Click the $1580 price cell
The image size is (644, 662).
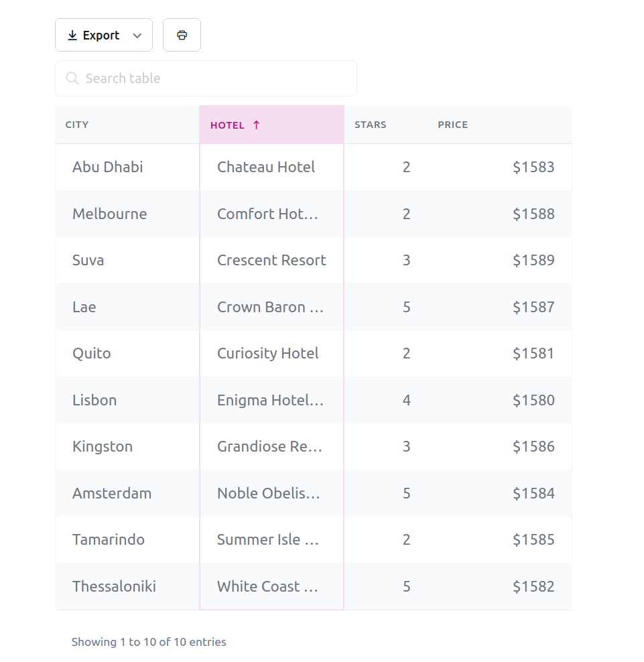tap(499, 400)
